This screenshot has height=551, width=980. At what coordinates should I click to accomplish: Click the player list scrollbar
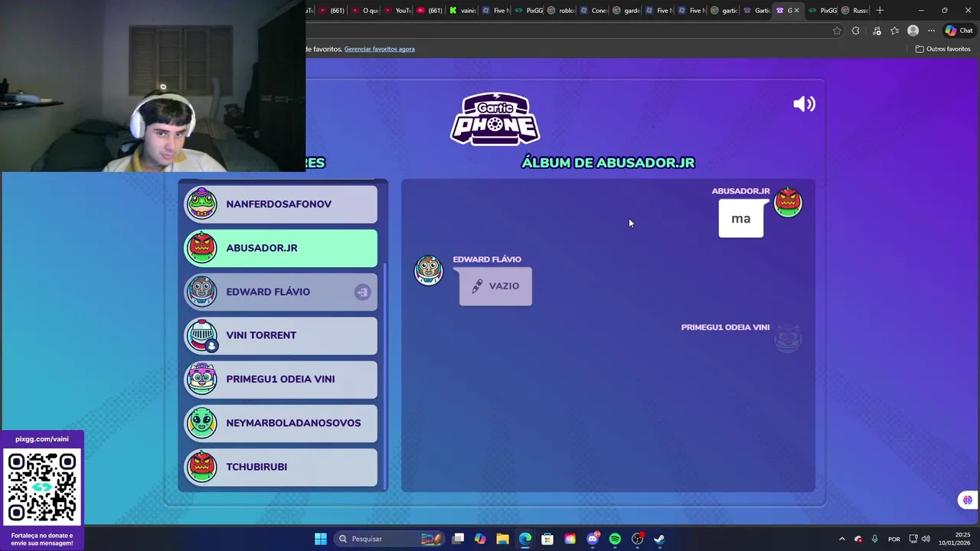point(385,375)
